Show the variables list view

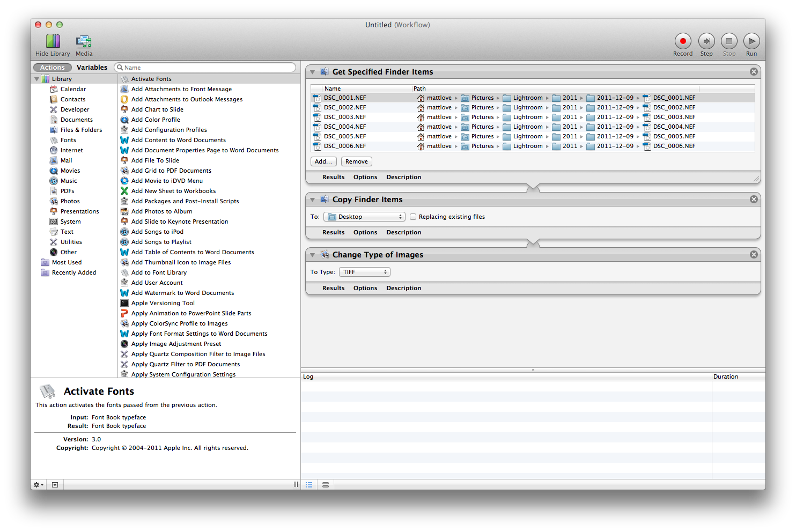[325, 484]
